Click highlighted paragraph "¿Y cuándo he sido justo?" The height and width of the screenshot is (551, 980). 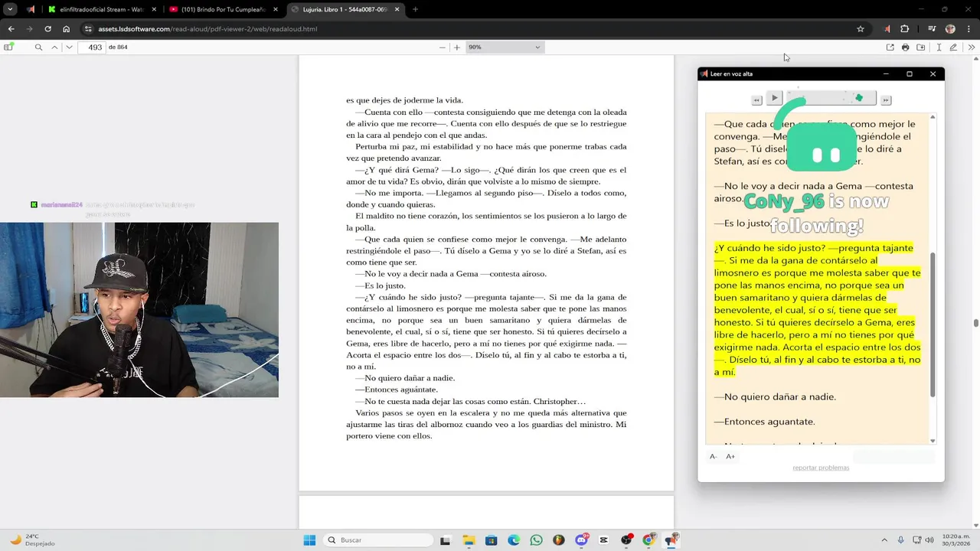(x=817, y=310)
